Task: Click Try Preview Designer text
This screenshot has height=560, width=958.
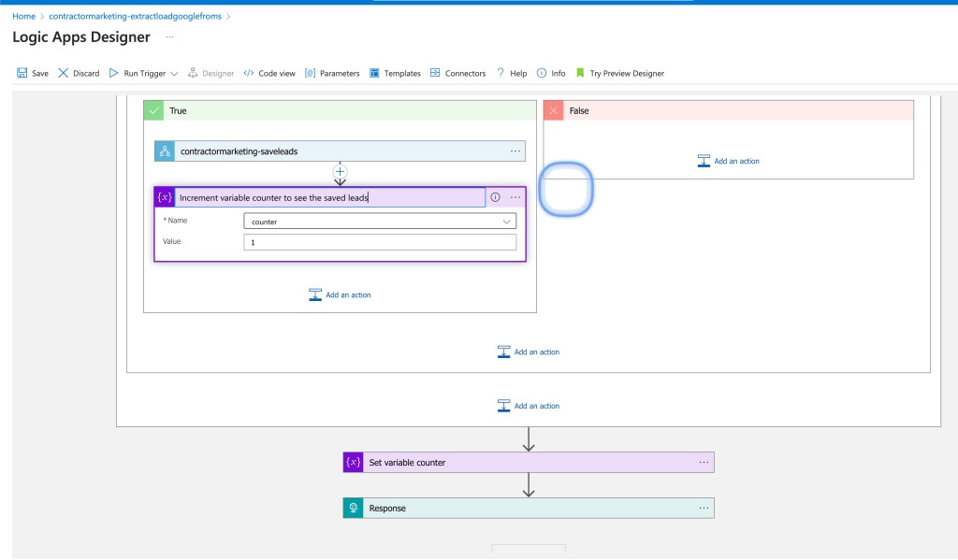Action: point(627,73)
